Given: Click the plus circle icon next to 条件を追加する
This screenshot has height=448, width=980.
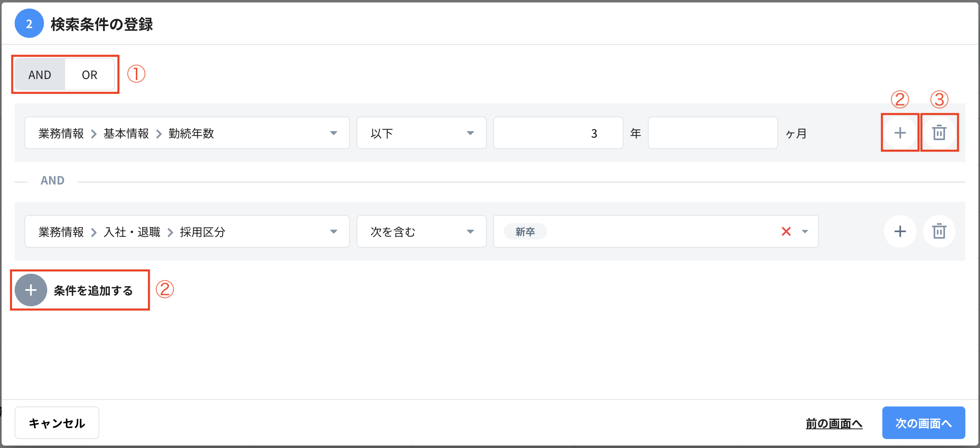Looking at the screenshot, I should click(x=30, y=290).
